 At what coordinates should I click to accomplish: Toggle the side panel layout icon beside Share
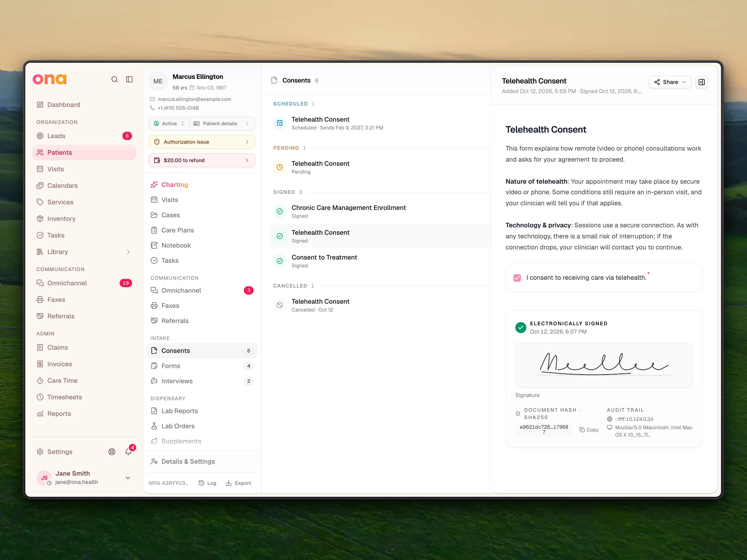click(701, 82)
